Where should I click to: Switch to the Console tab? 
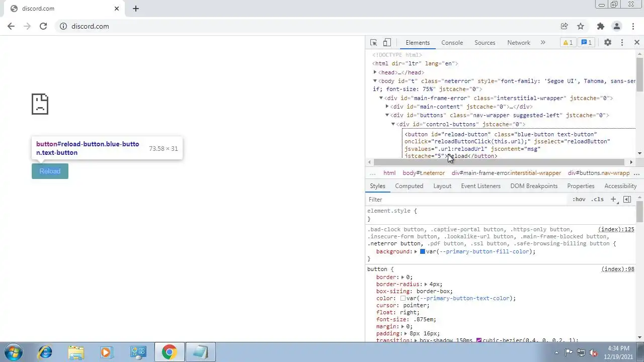point(452,43)
